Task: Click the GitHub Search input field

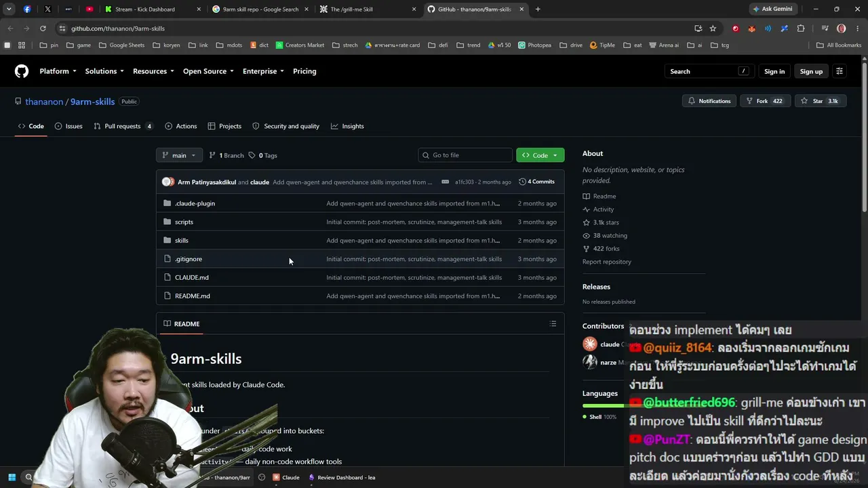Action: (x=709, y=71)
